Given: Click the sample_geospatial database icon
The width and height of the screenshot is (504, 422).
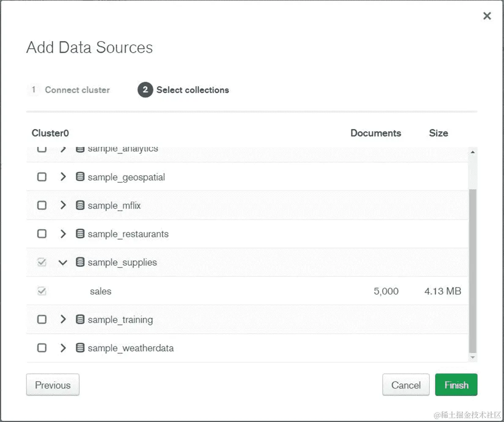Looking at the screenshot, I should (80, 177).
